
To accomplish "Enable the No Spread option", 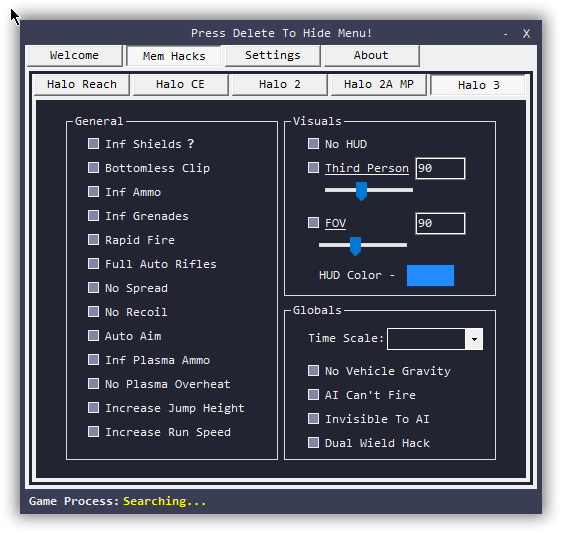I will pyautogui.click(x=94, y=288).
